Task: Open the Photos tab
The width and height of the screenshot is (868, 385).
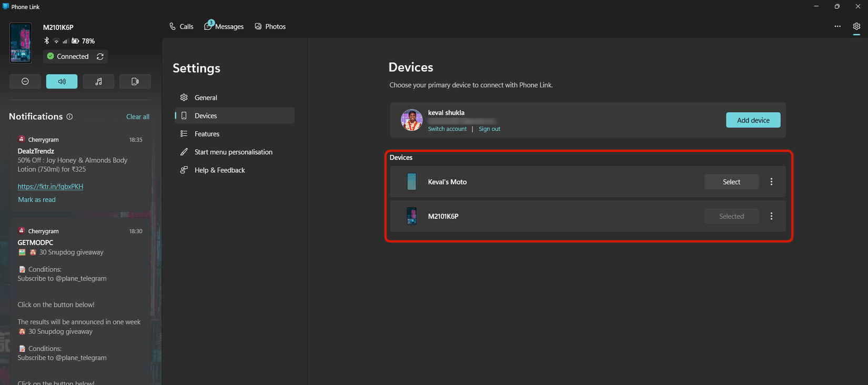Action: click(270, 26)
